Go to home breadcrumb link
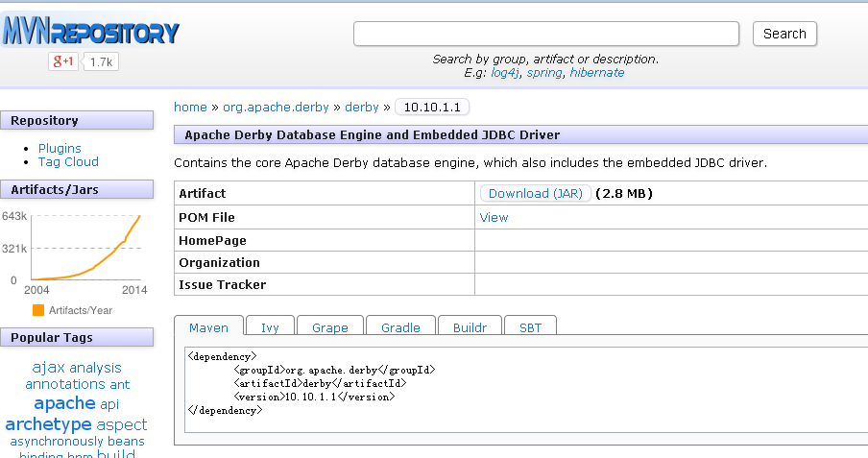 190,107
